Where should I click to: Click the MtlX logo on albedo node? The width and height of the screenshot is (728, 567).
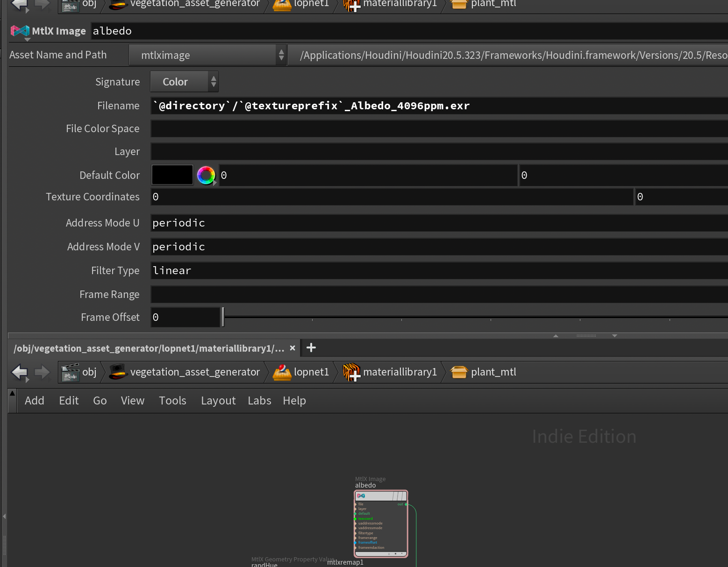pyautogui.click(x=361, y=496)
